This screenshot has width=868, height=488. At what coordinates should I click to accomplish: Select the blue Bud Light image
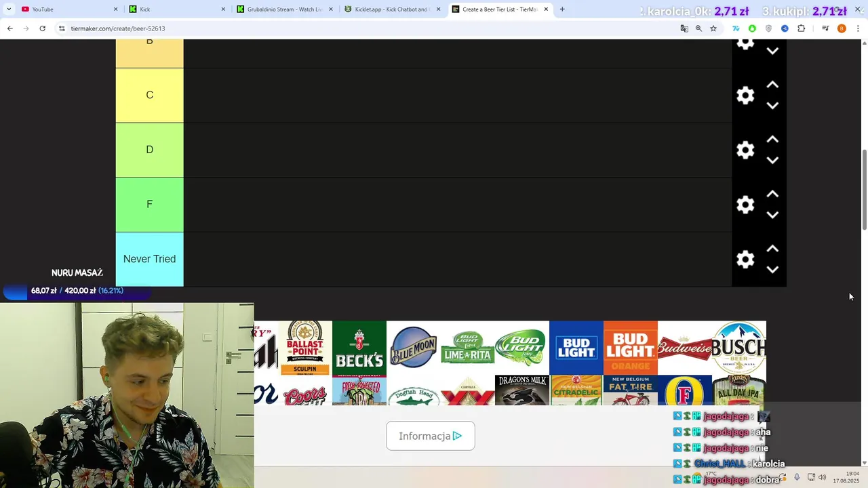(x=576, y=348)
